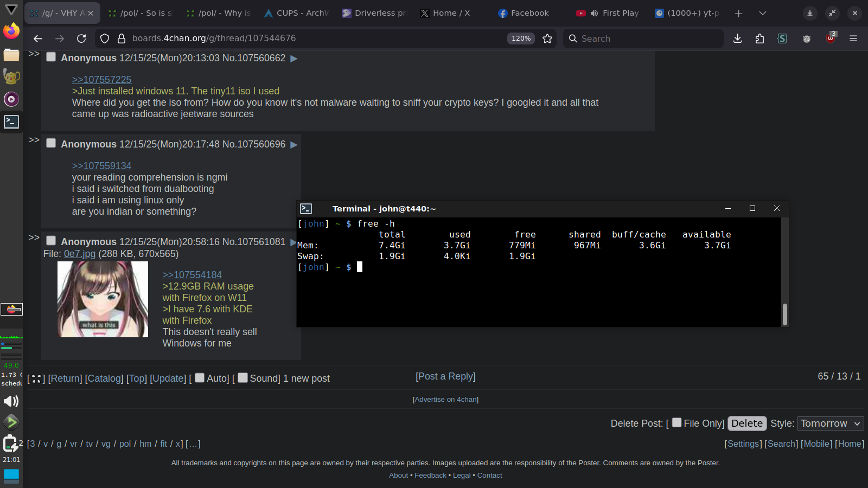Open the dock's top triangle menu
The width and height of the screenshot is (868, 488).
tap(11, 9)
